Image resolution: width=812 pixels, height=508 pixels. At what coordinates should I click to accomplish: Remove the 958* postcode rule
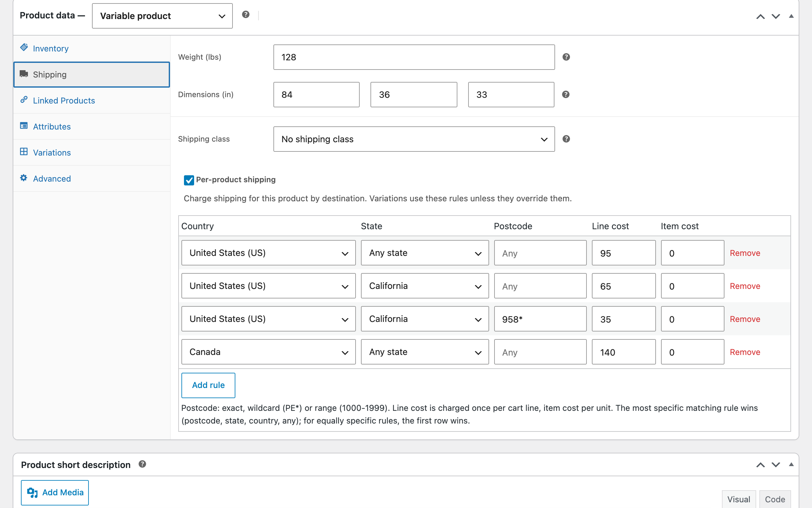click(x=745, y=319)
